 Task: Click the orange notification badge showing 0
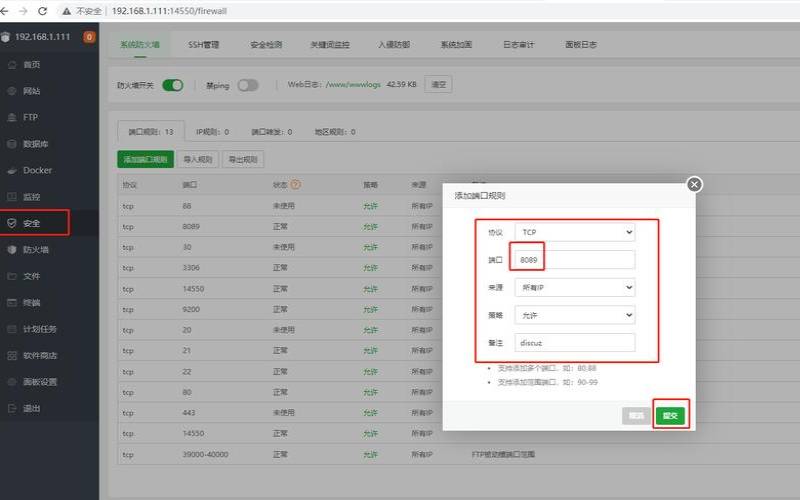pyautogui.click(x=89, y=37)
